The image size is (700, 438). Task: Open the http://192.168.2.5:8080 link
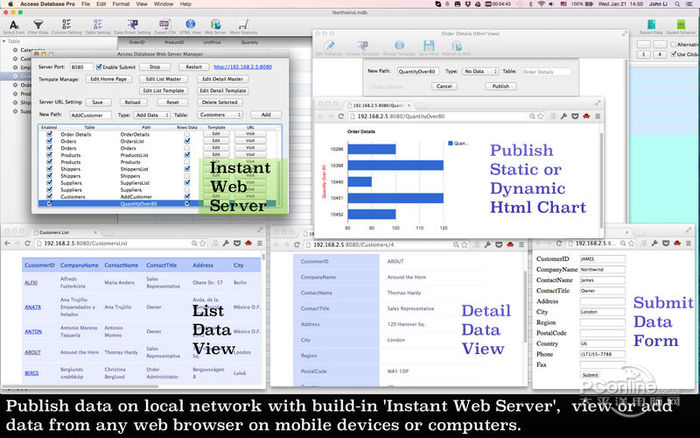coord(242,67)
